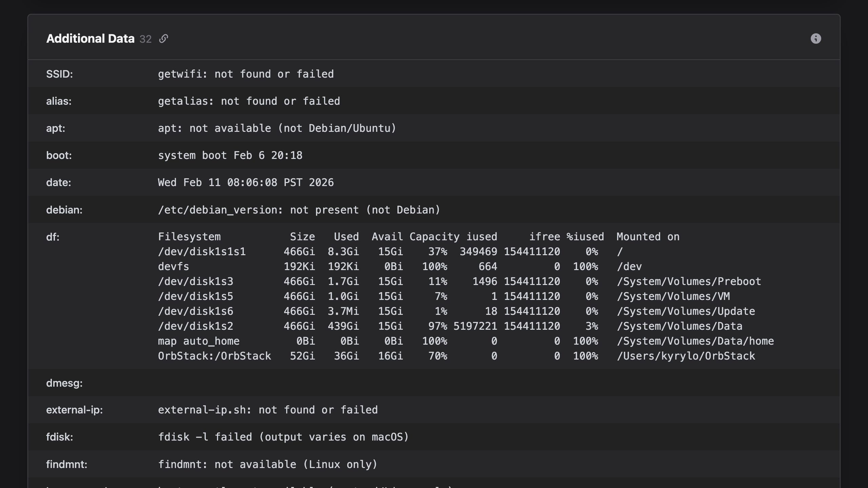Image resolution: width=868 pixels, height=488 pixels.
Task: Click the /dev/disk1s1s1 filesystem line
Action: click(202, 251)
